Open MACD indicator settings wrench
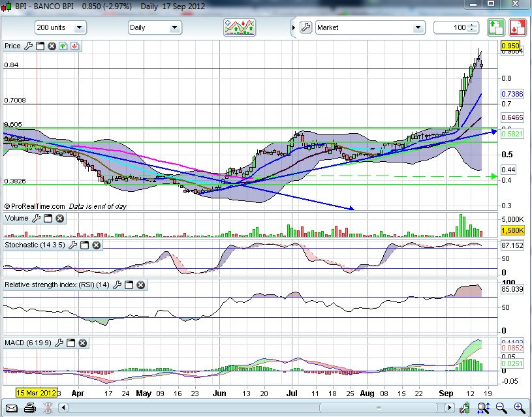Image resolution: width=532 pixels, height=417 pixels. tap(59, 343)
